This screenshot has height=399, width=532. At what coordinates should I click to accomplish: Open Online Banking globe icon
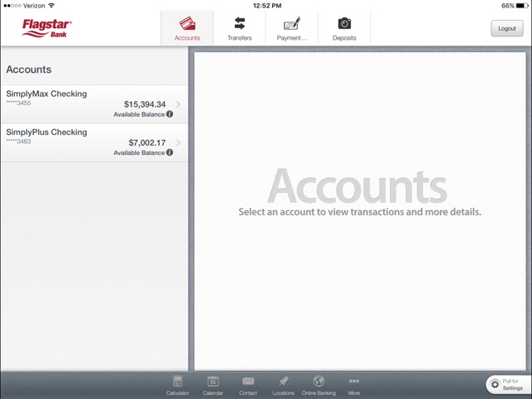319,381
